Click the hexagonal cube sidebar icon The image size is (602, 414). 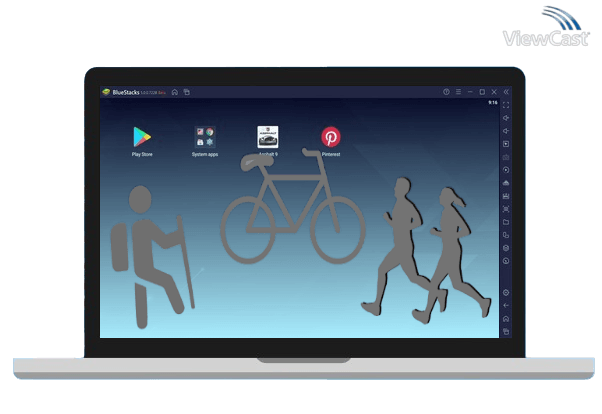pos(506,248)
